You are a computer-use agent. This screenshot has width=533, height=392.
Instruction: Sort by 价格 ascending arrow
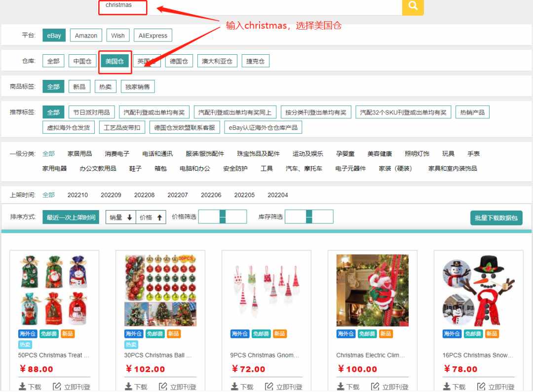[x=151, y=217]
